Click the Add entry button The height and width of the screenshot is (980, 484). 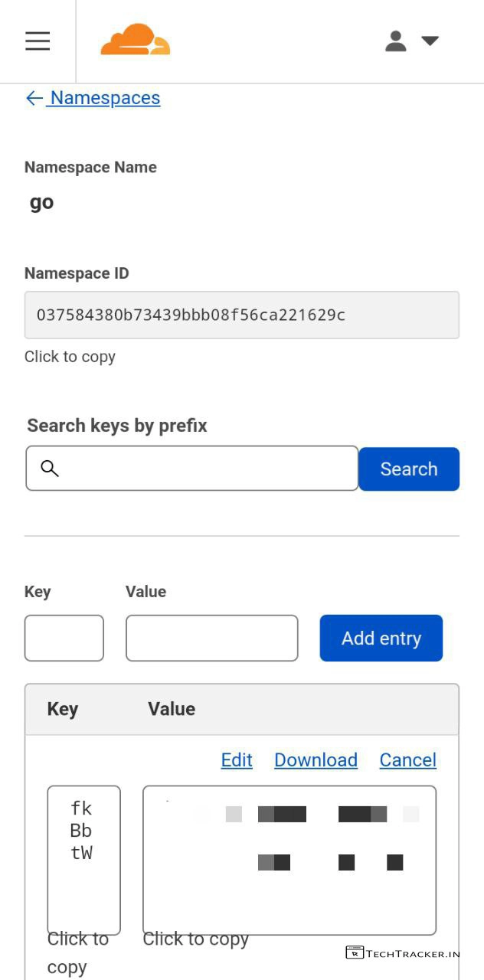pyautogui.click(x=381, y=638)
